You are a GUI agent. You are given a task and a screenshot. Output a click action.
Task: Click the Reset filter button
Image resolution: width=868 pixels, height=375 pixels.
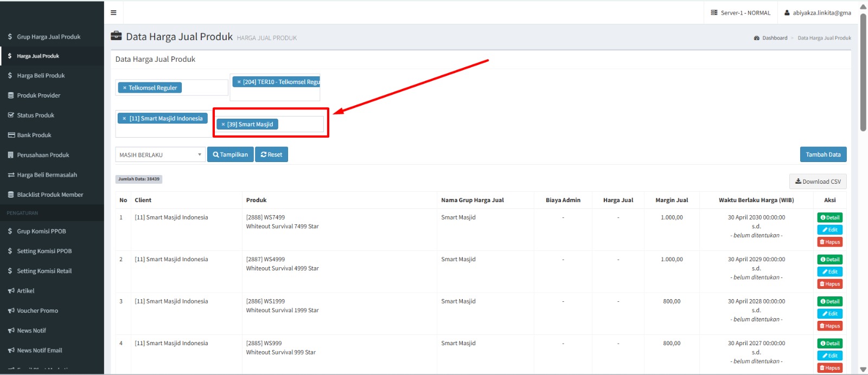[271, 155]
